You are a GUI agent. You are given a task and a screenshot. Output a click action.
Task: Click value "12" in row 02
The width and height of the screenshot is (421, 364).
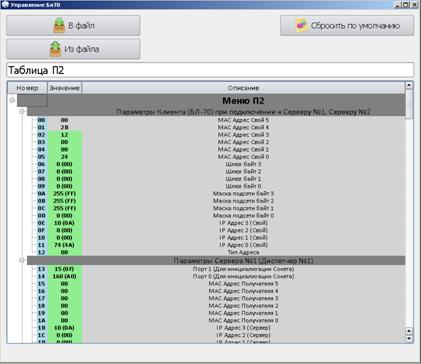click(x=64, y=134)
